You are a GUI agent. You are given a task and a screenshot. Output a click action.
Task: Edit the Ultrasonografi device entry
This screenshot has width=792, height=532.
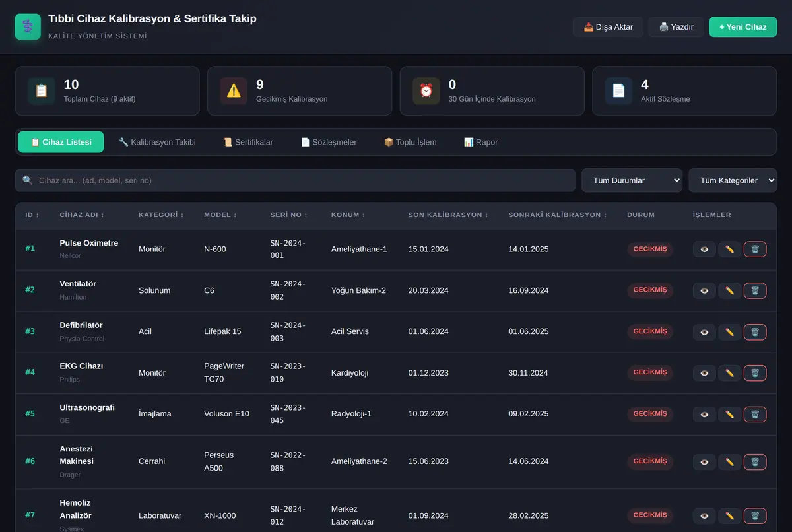(729, 415)
